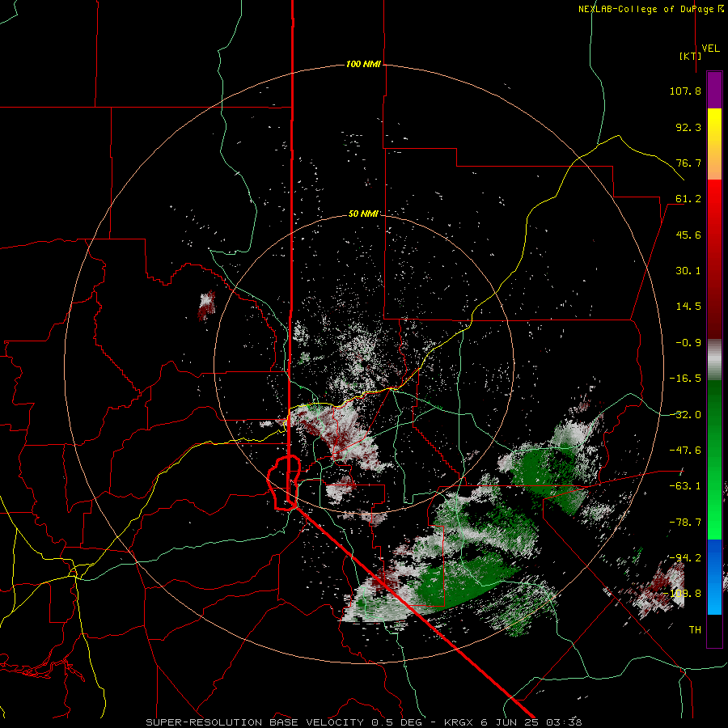Click the VEL legend title
This screenshot has height=728, width=728.
(x=710, y=49)
